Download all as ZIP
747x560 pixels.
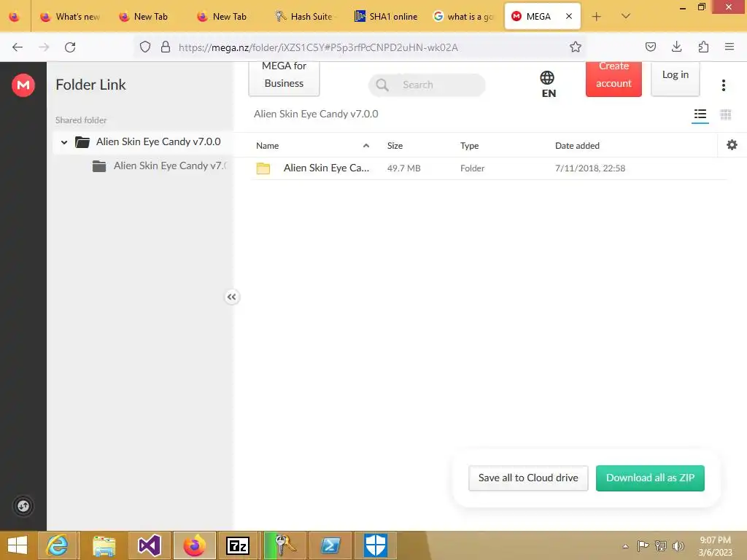(x=650, y=478)
